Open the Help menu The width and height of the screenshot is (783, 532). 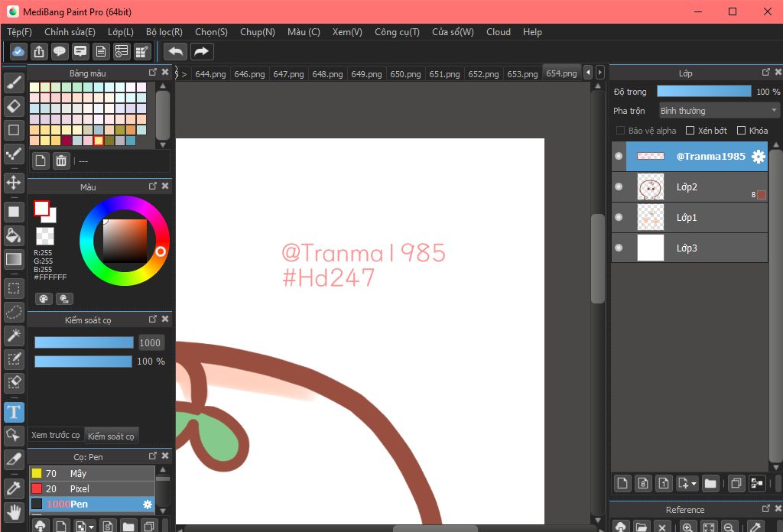click(x=532, y=32)
